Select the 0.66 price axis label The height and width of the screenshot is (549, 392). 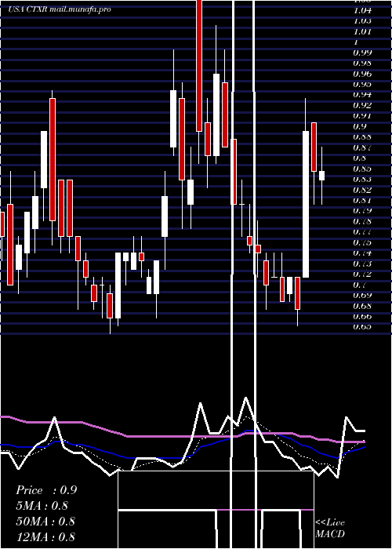tap(362, 317)
